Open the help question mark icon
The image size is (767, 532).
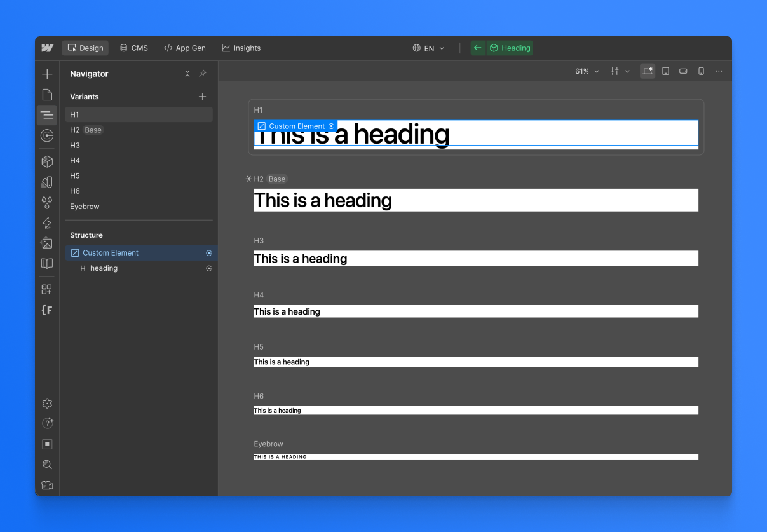pos(47,423)
